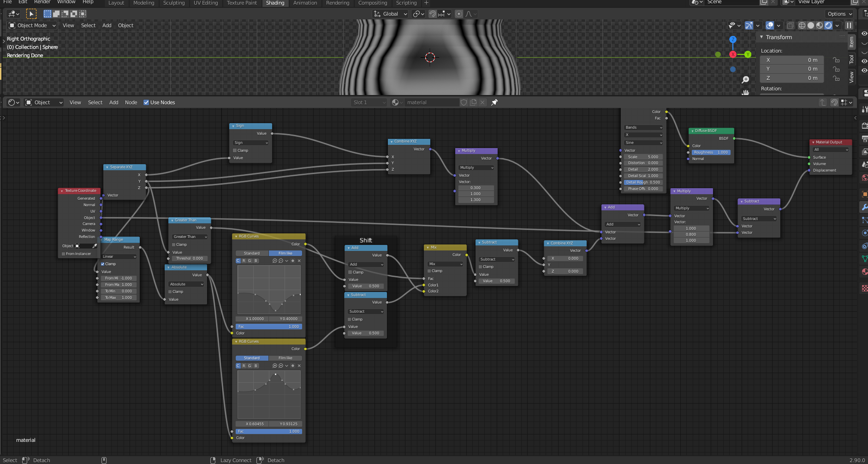Toggle Show Gizmo icon in viewport header
Screen dimensions: 868x464
coord(749,25)
